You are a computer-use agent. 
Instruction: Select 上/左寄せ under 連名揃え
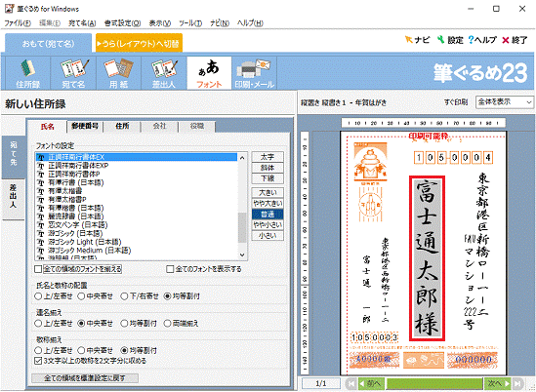[x=38, y=324]
